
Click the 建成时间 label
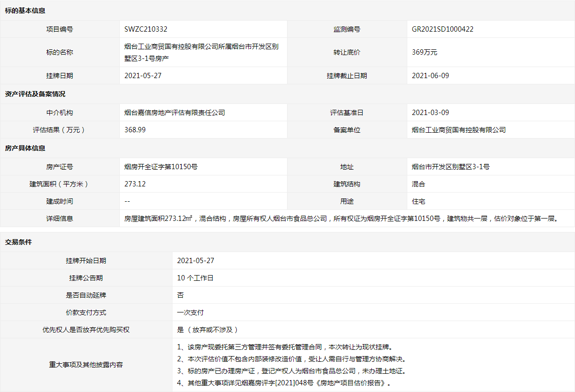tap(60, 201)
